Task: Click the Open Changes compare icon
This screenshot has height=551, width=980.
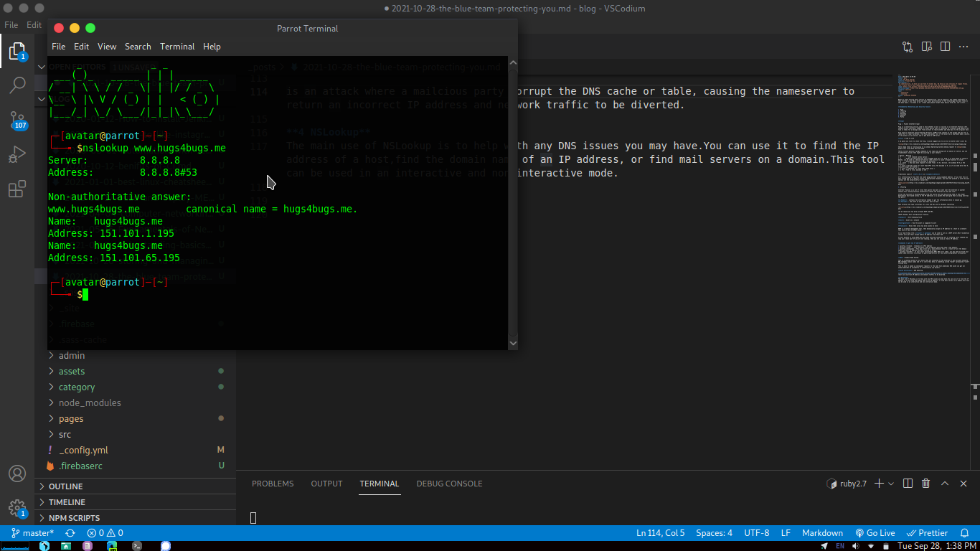Action: coord(908,47)
